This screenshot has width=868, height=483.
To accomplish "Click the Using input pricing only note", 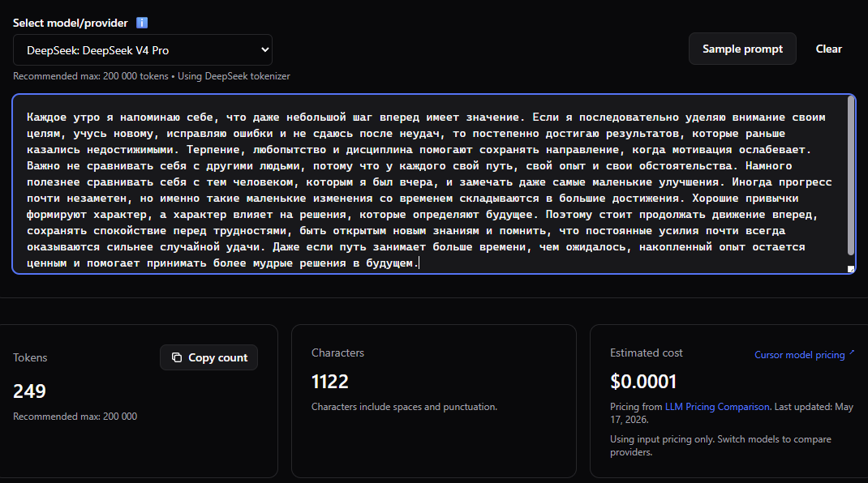I will point(720,446).
